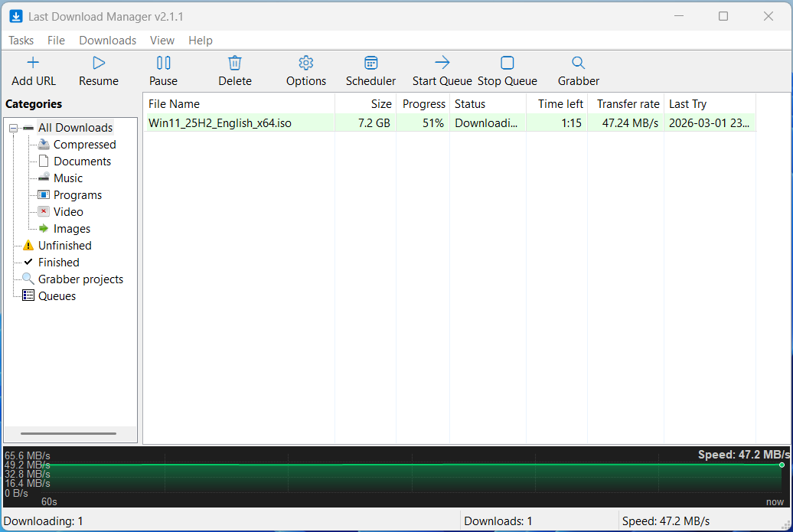793x532 pixels.
Task: Click the Last Download Manager title bar icon
Action: (x=16, y=16)
